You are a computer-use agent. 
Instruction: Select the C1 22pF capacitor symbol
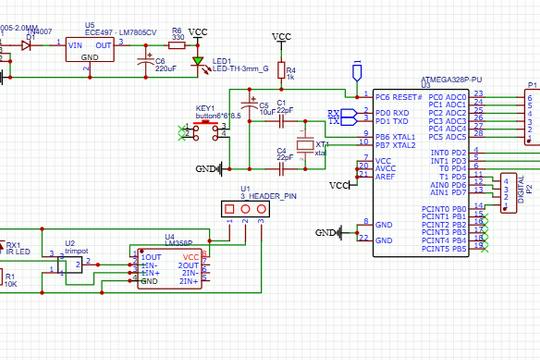pos(281,121)
